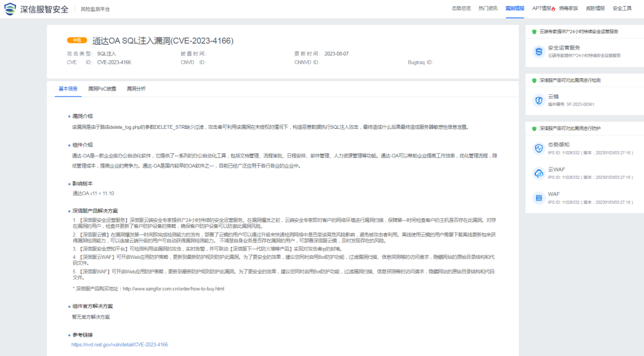Click the 披露时间 field label

coord(193,54)
